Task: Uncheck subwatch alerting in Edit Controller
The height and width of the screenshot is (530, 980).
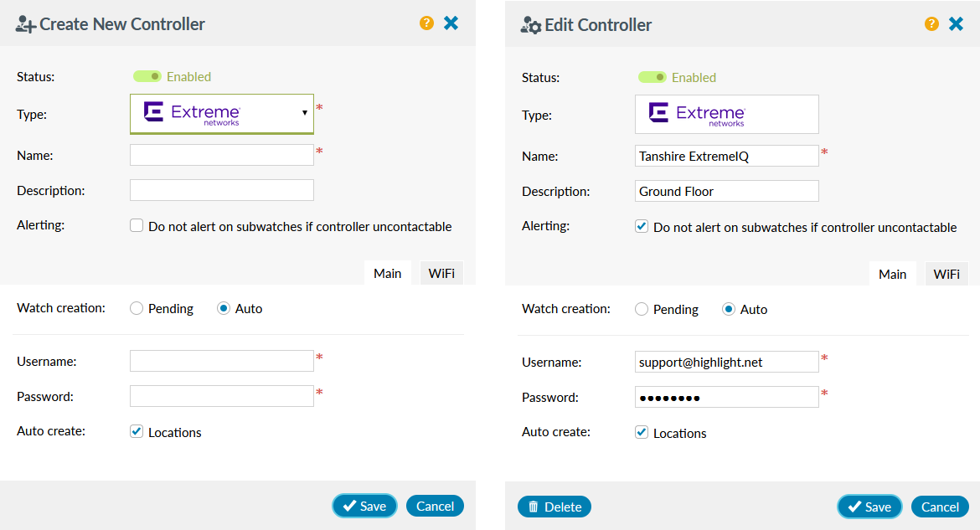Action: coord(642,226)
